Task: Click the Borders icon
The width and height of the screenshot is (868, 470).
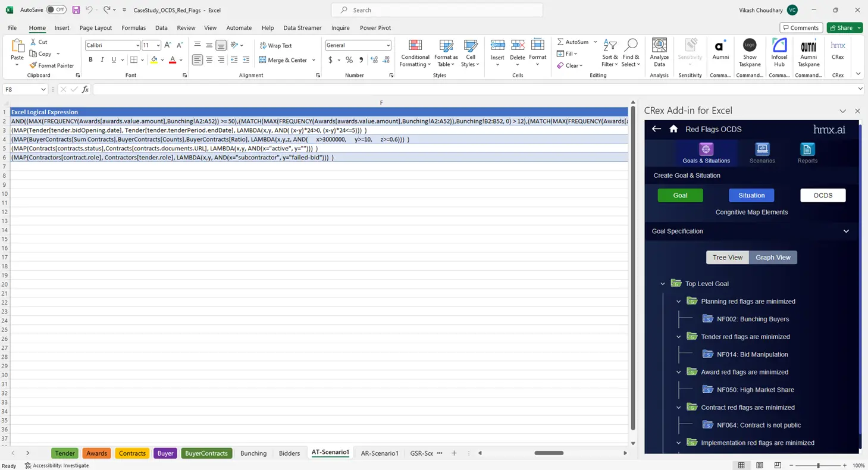Action: (x=134, y=60)
